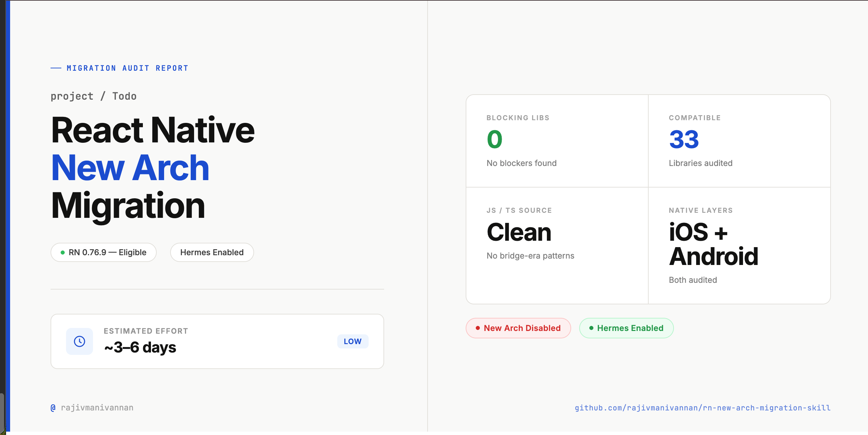Click the Blocking Libs 0 count
Viewport: 868px width, 435px height.
[495, 139]
